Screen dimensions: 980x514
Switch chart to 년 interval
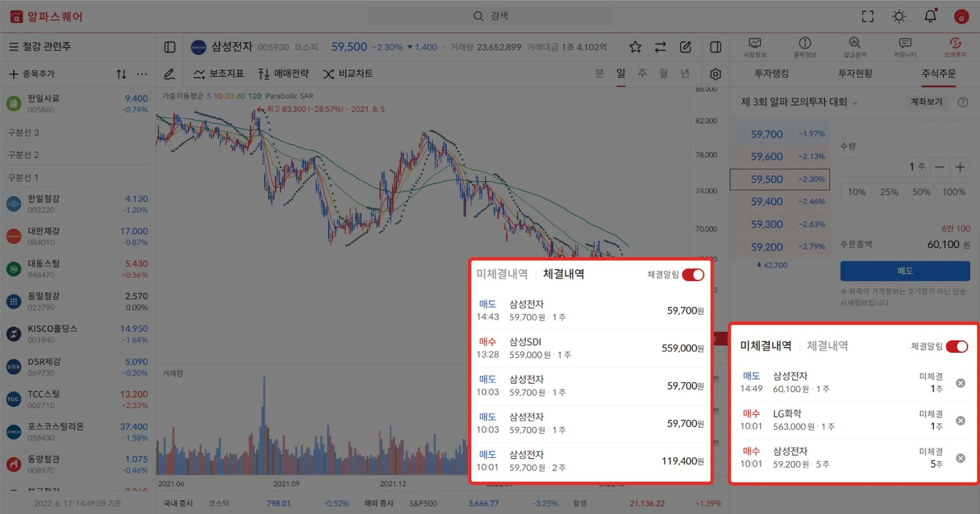[685, 73]
